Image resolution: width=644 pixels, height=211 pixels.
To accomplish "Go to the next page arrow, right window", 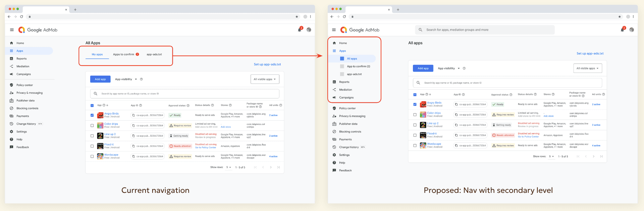I will [x=594, y=157].
